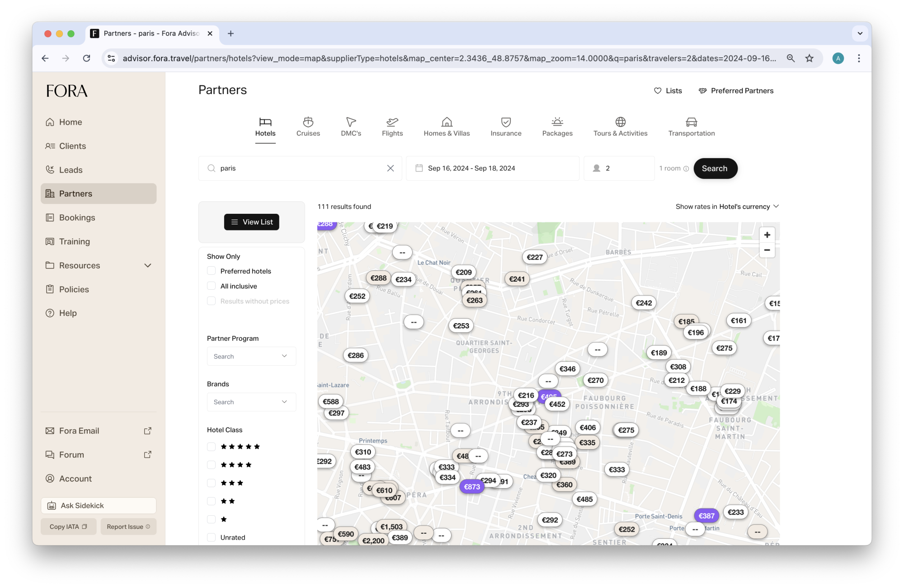The height and width of the screenshot is (588, 904).
Task: Open the Packages tab
Action: click(557, 127)
